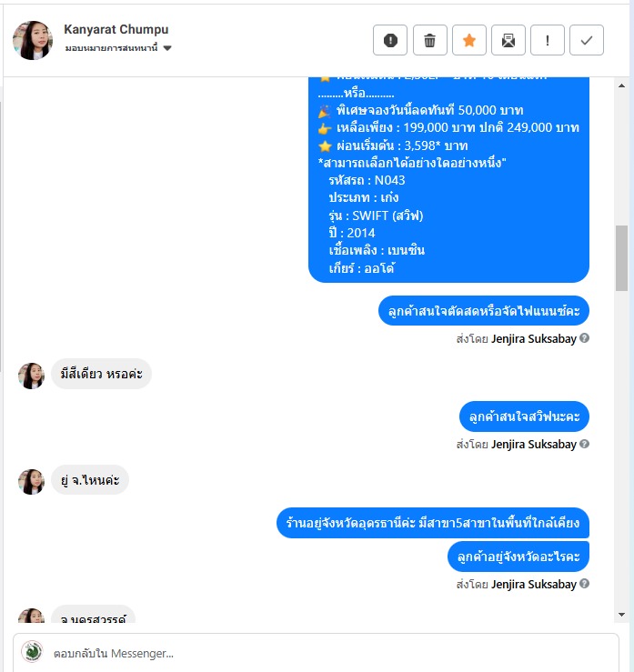Click the help icon beside the first Jenjira Suksabay label

(584, 338)
